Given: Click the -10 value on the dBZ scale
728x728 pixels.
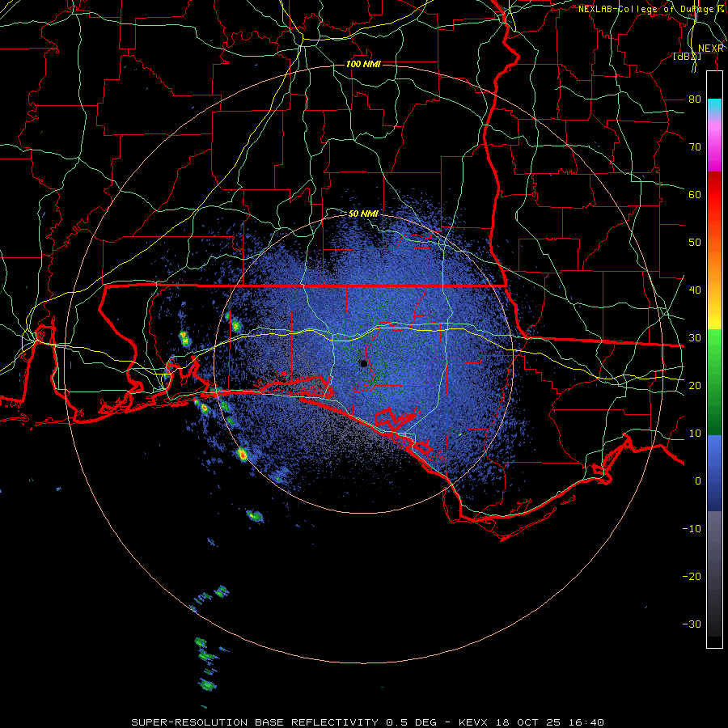Looking at the screenshot, I should pos(692,529).
